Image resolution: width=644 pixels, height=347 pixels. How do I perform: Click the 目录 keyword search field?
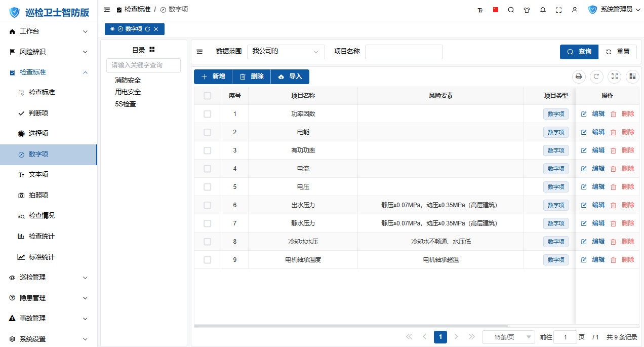click(x=143, y=65)
